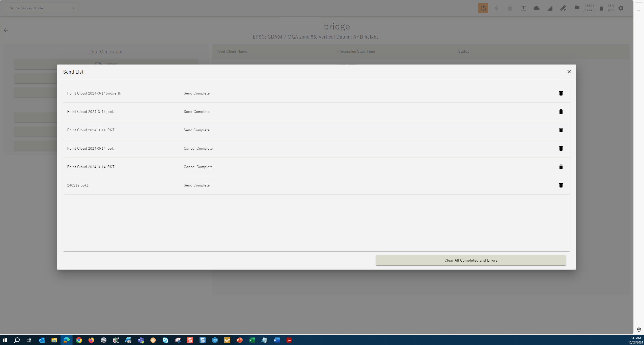Click the Processing Start Time column header

356,51
